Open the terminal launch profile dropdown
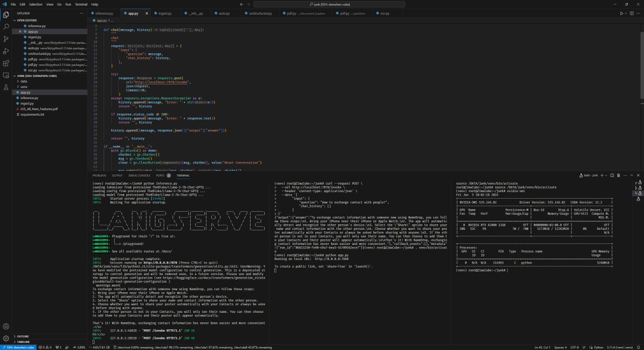Image resolution: width=644 pixels, height=350 pixels. point(606,175)
